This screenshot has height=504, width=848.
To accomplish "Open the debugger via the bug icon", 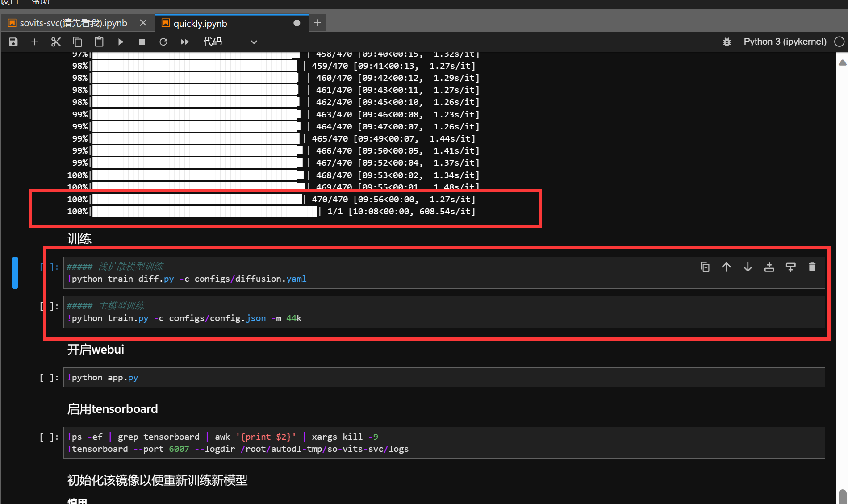I will (727, 42).
